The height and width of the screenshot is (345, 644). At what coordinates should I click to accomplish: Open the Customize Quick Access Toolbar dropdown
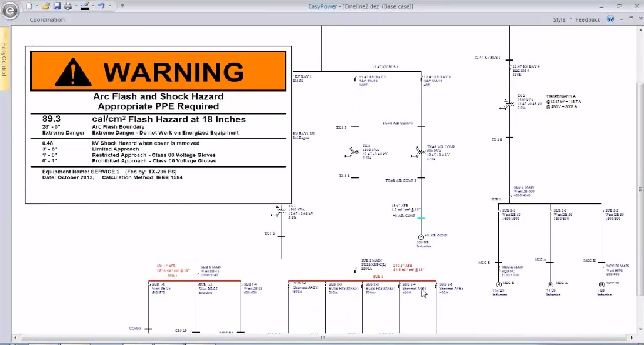pyautogui.click(x=122, y=6)
